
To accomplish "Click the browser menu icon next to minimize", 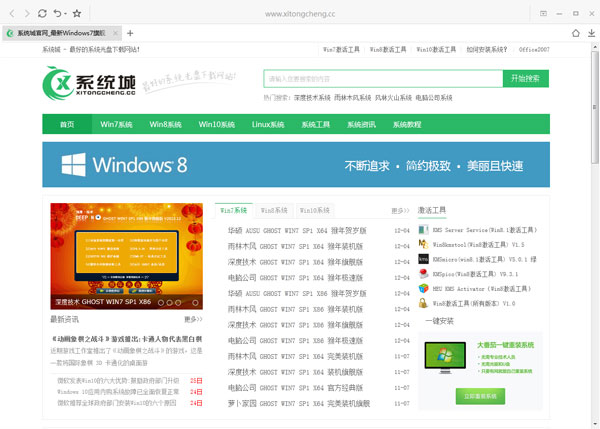I will point(543,13).
